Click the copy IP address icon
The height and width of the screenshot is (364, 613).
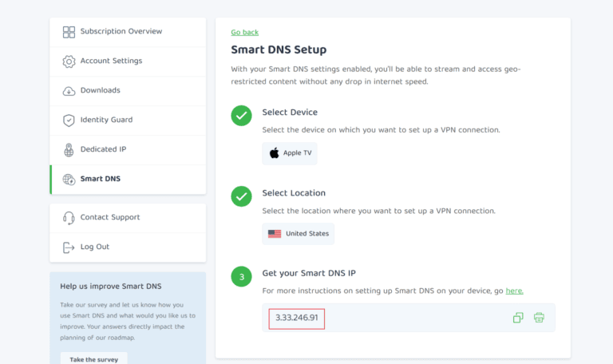tap(518, 318)
